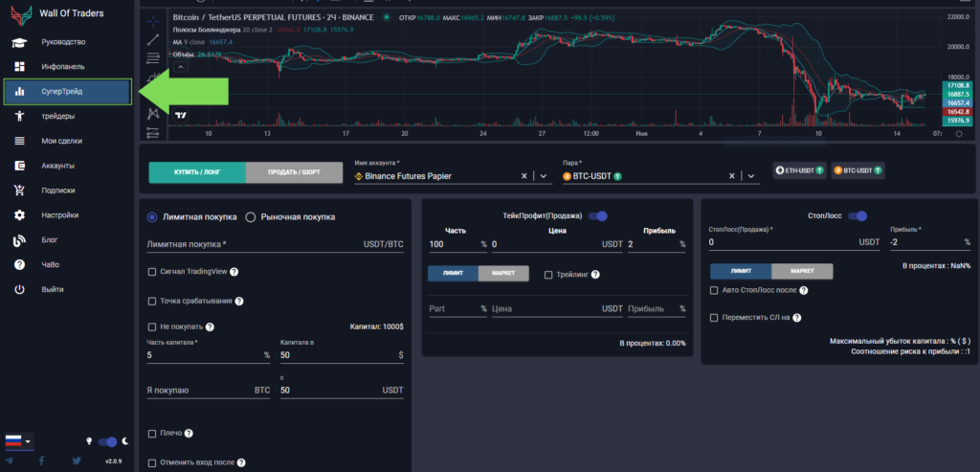Open help icon next to Не покупать
980x472 pixels.
click(210, 327)
